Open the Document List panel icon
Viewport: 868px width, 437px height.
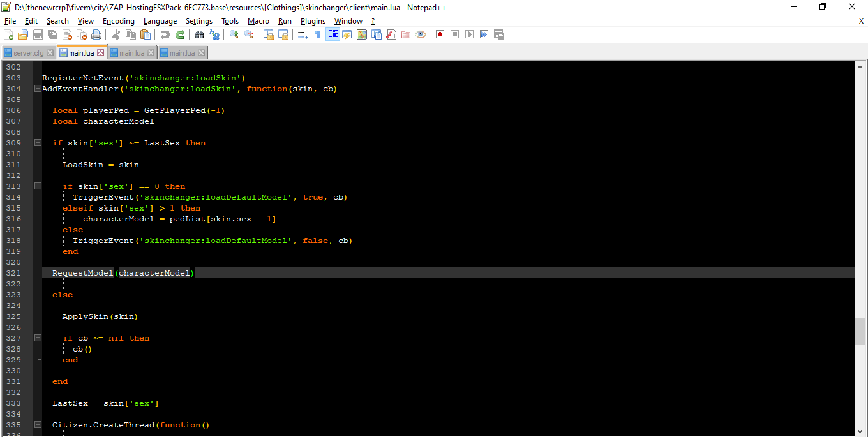377,34
